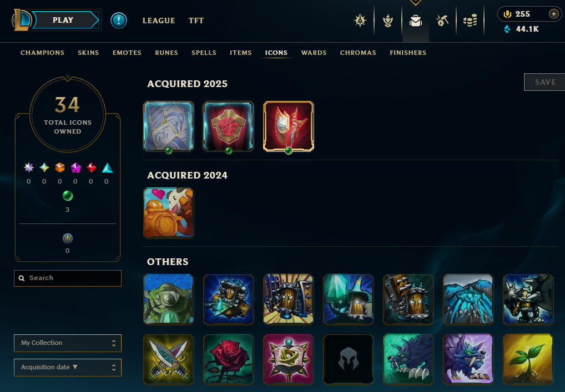Select the crossed daggers summoner icon
The width and height of the screenshot is (565, 392).
(x=169, y=359)
